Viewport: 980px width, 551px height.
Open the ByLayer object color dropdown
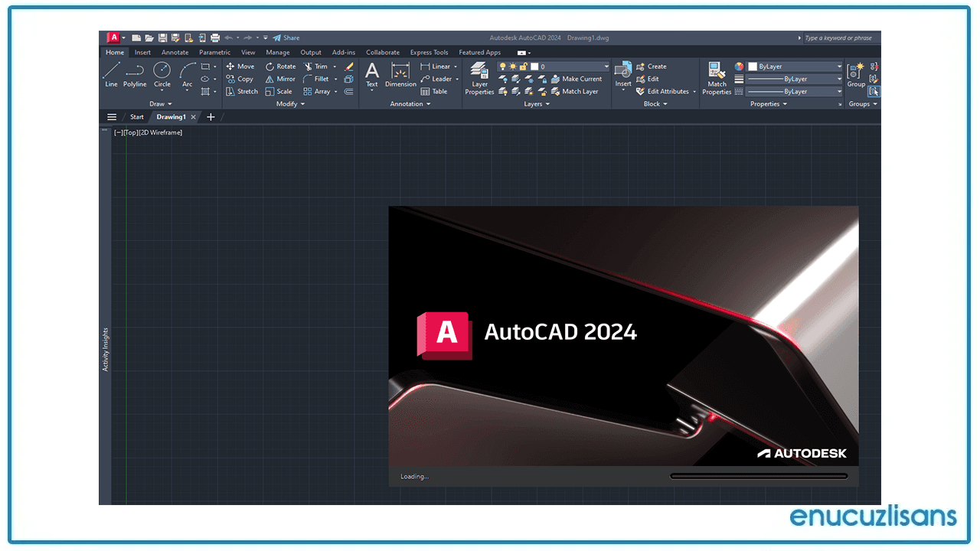(x=795, y=67)
